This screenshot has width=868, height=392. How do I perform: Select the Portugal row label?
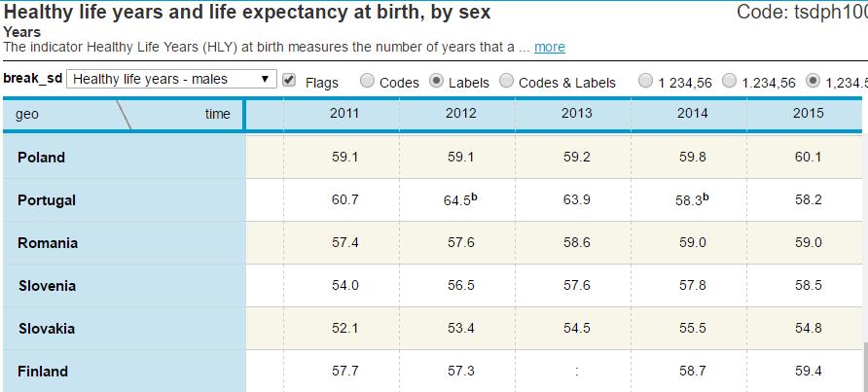click(x=47, y=200)
